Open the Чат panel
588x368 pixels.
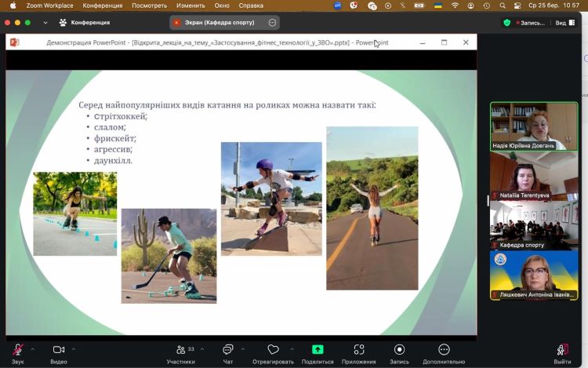228,350
